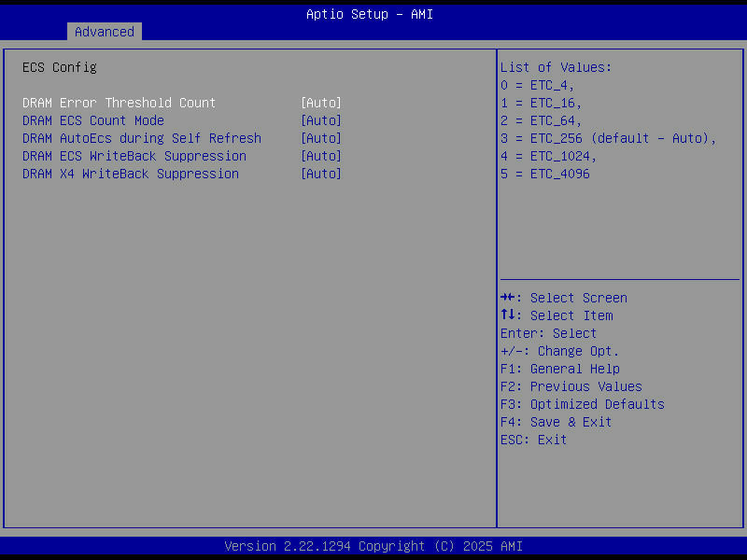Switch to the Advanced tab
Image resolution: width=747 pixels, height=560 pixels.
coord(104,31)
